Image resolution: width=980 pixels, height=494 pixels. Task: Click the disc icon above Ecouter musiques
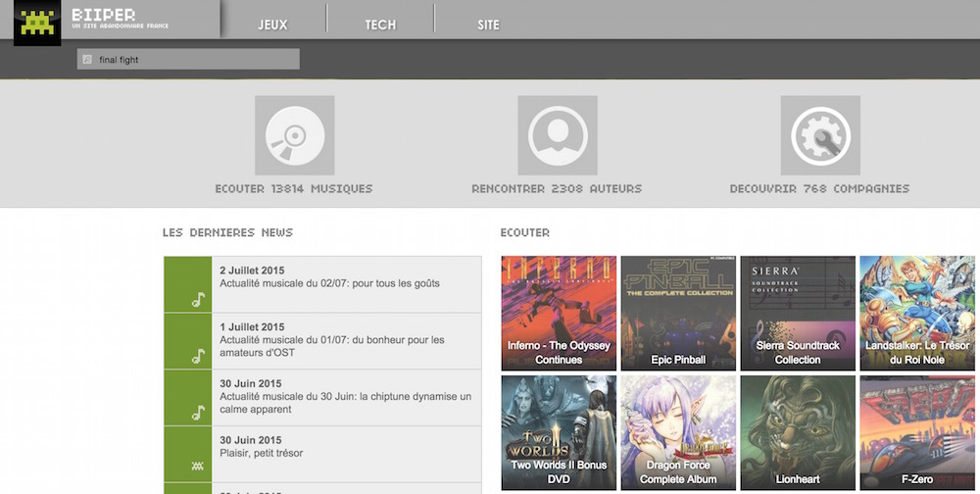point(294,135)
